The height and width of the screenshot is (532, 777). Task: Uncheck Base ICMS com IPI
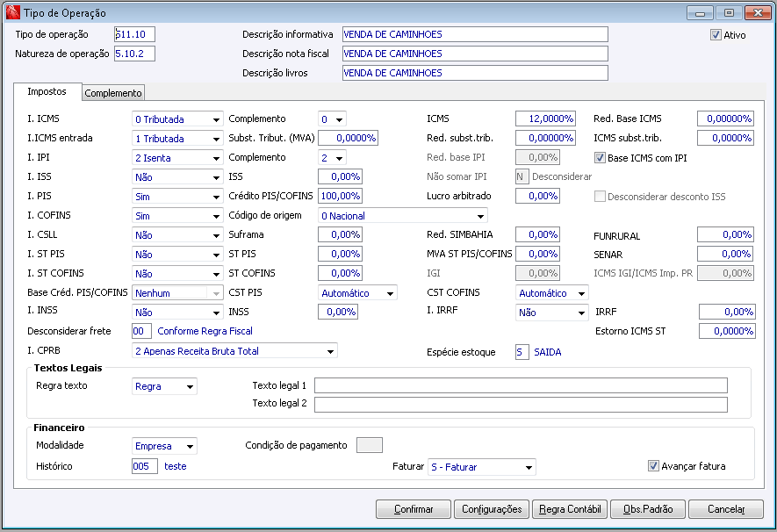[x=601, y=158]
